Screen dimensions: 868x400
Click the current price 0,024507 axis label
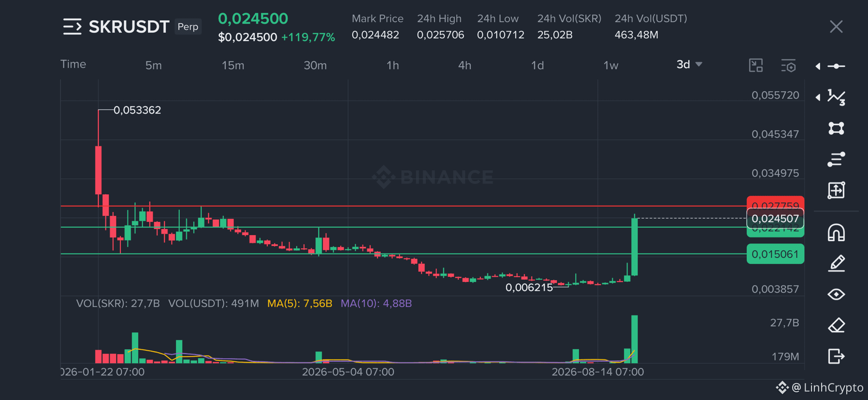coord(775,218)
